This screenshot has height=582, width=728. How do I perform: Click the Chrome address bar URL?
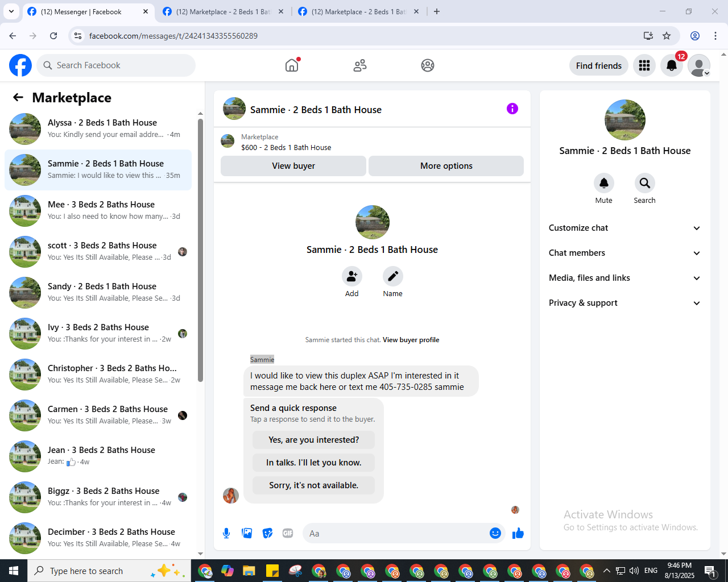[173, 36]
